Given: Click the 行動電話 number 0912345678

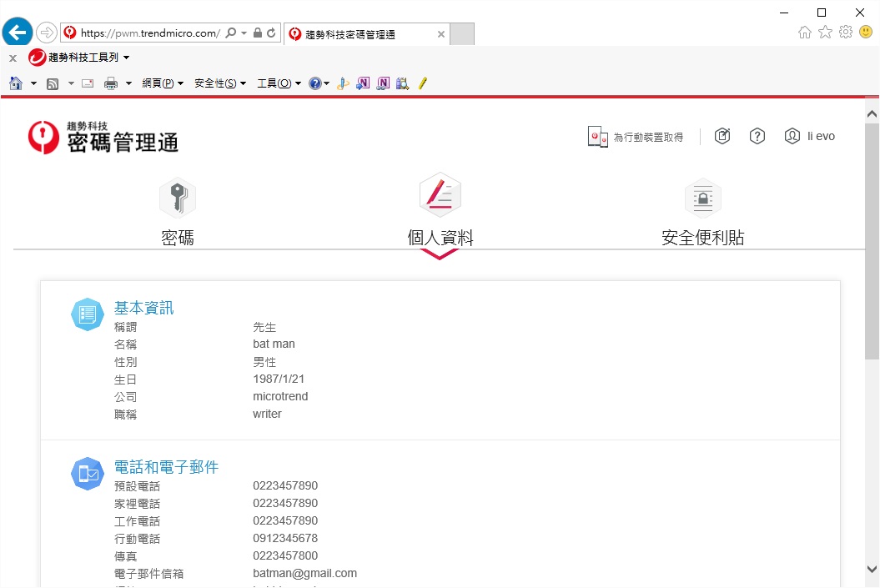Looking at the screenshot, I should pos(285,538).
